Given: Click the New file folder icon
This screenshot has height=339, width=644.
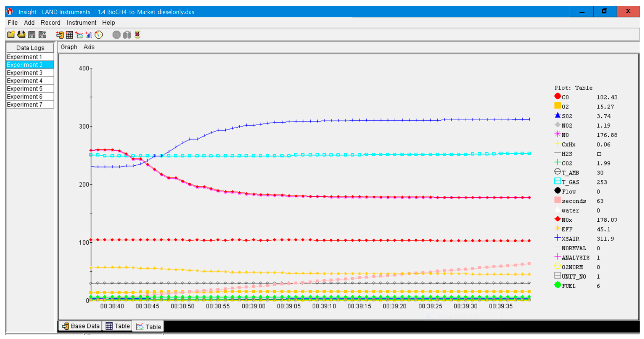Looking at the screenshot, I should 11,34.
